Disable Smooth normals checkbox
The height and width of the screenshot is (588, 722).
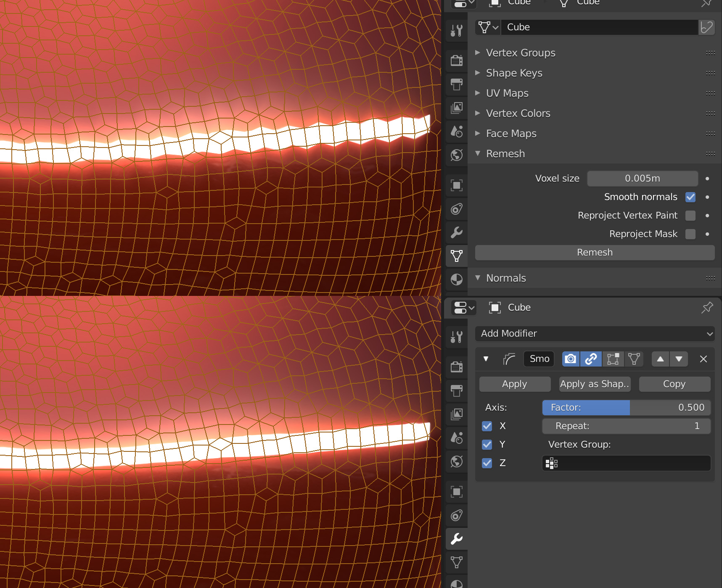(x=690, y=197)
